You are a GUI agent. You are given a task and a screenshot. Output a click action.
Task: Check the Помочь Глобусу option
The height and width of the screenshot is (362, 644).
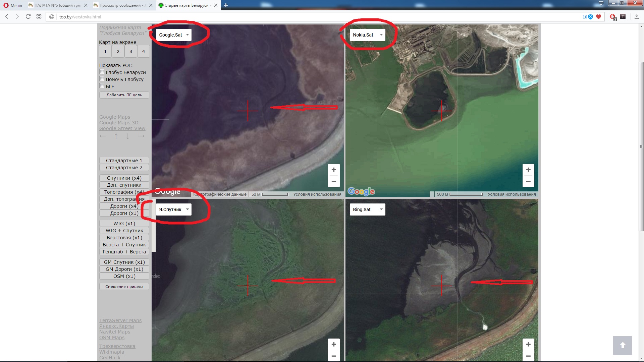tap(102, 79)
